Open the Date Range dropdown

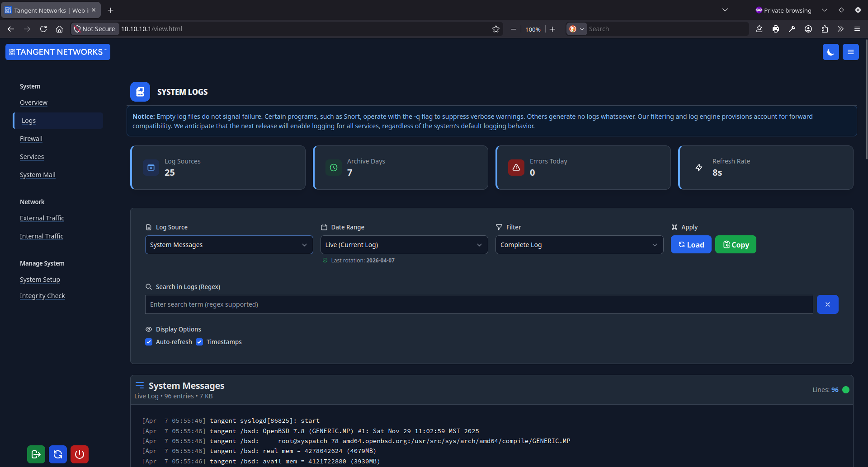(404, 244)
